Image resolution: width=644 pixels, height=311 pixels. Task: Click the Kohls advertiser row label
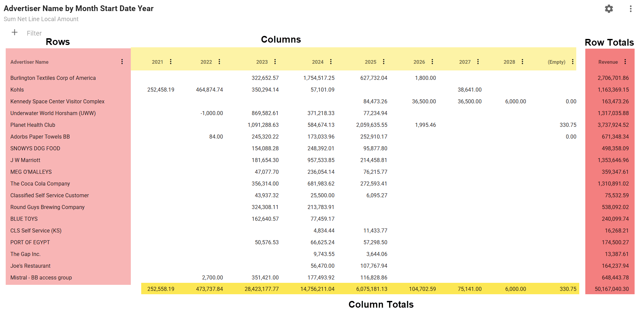pos(17,90)
